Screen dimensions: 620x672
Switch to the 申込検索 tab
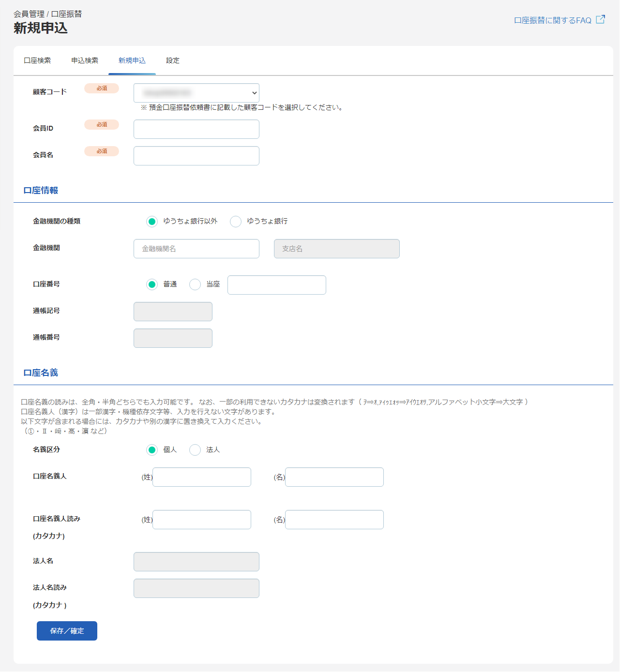point(85,60)
